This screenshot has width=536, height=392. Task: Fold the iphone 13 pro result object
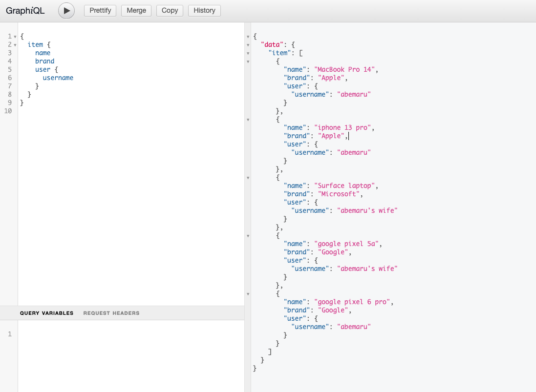(248, 120)
